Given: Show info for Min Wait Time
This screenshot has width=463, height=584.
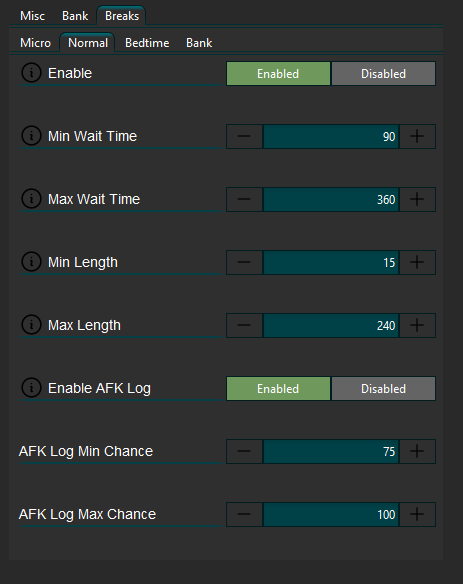Looking at the screenshot, I should (x=31, y=136).
